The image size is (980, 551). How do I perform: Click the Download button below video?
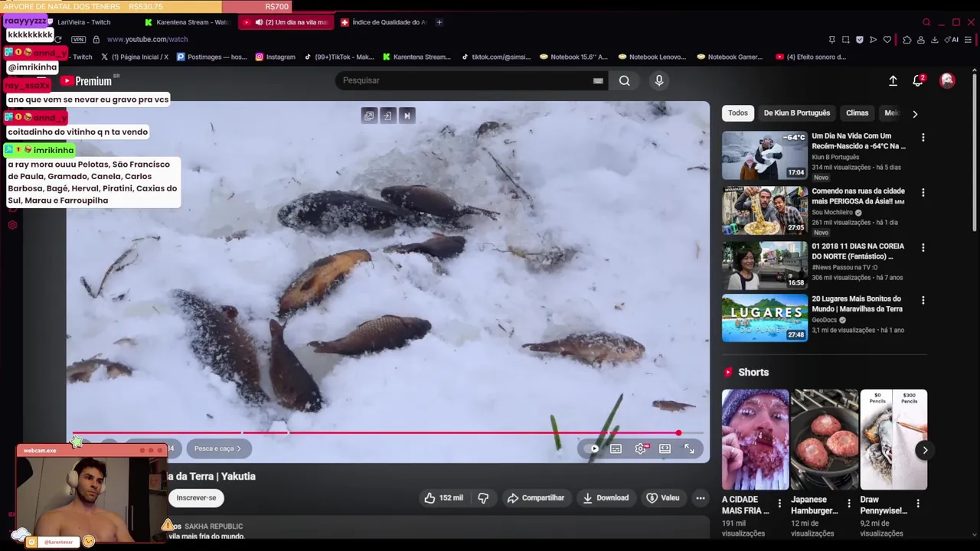606,497
